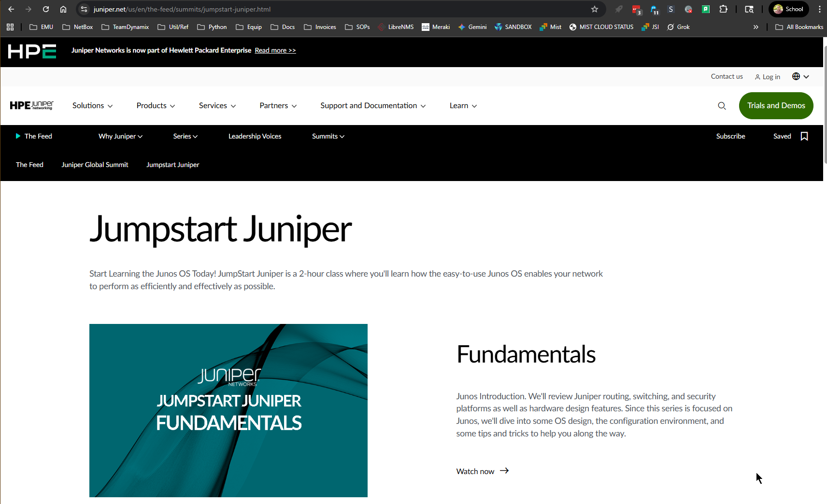Open the SOPs bookmarks folder

coord(357,27)
